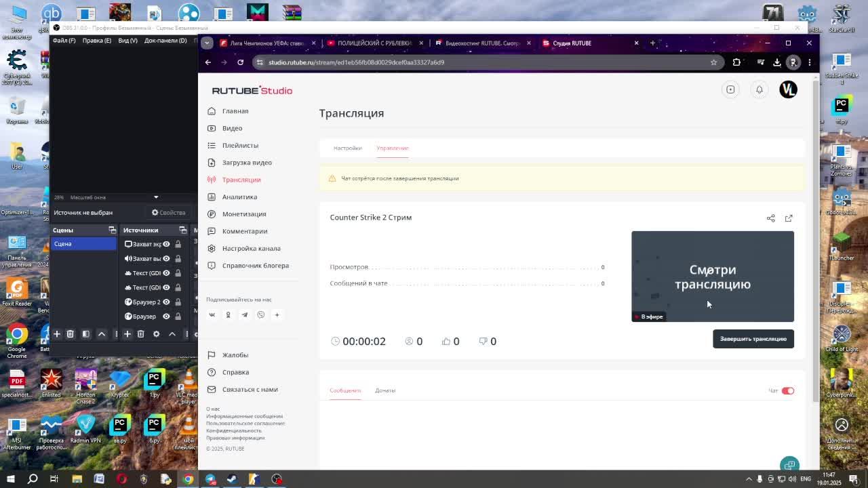The image size is (868, 488).
Task: Hide the first Текст (GDI) source
Action: pyautogui.click(x=166, y=273)
